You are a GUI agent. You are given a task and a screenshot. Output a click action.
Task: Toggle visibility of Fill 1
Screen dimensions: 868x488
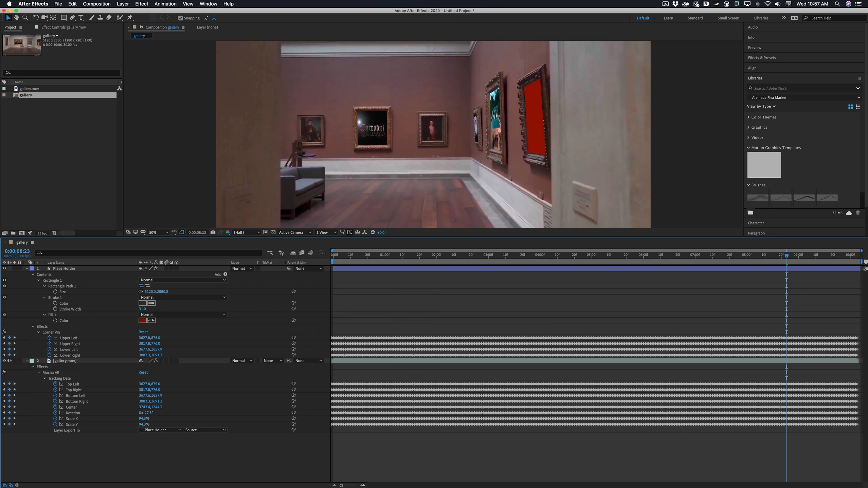click(x=4, y=315)
